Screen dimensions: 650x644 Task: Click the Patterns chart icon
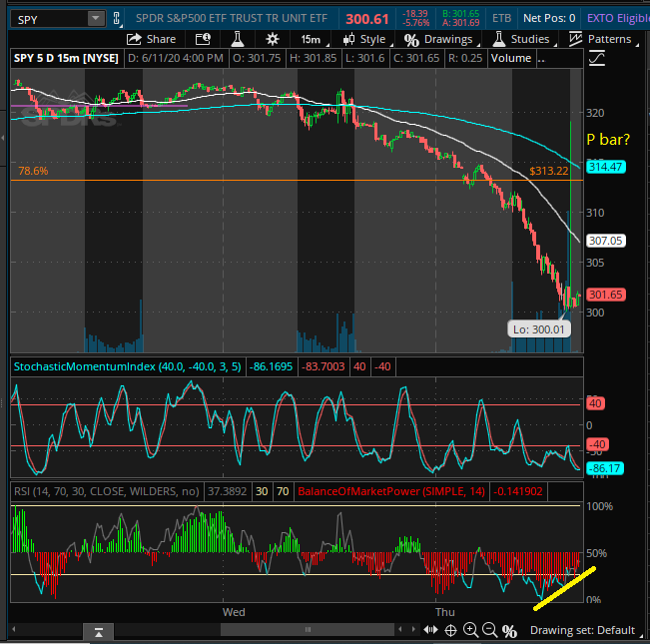(575, 39)
